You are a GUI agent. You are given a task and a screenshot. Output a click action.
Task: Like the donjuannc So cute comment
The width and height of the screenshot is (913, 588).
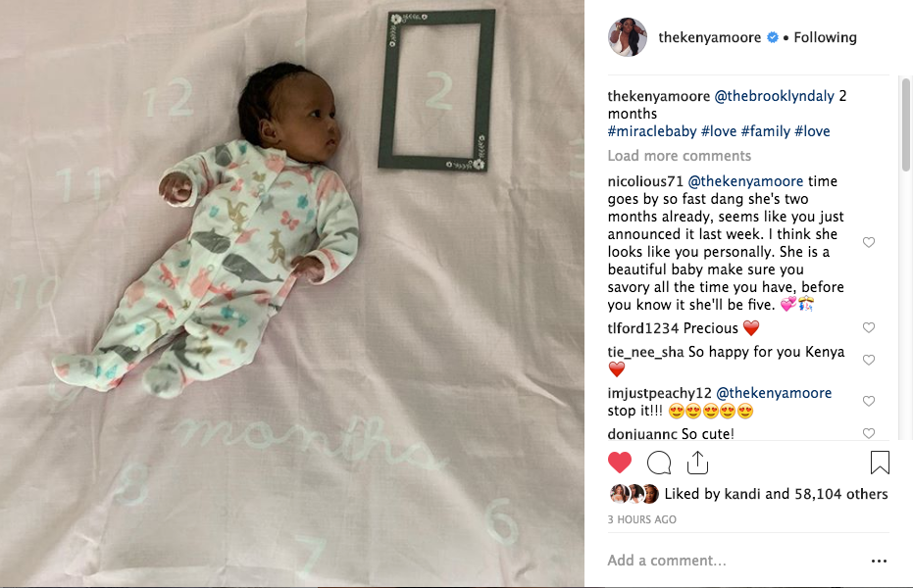tap(869, 433)
